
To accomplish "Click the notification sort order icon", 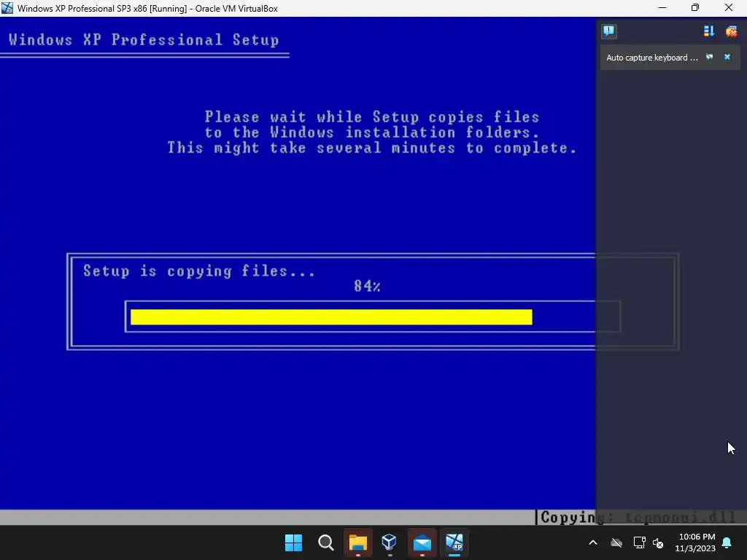I will pyautogui.click(x=708, y=31).
